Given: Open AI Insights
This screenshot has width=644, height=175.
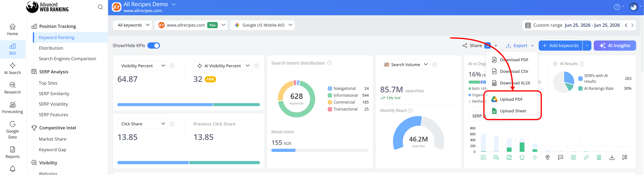Looking at the screenshot, I should tap(615, 46).
